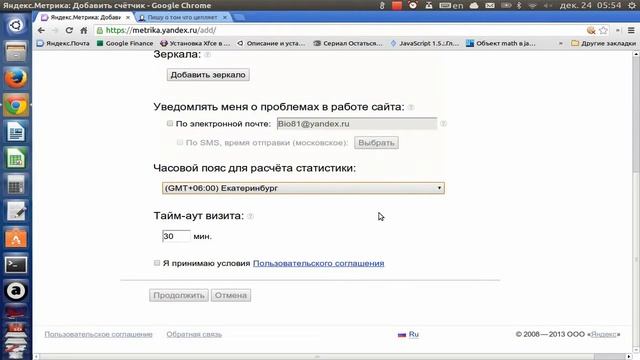Open Ubuntu Software Center in the launcher

16,238
